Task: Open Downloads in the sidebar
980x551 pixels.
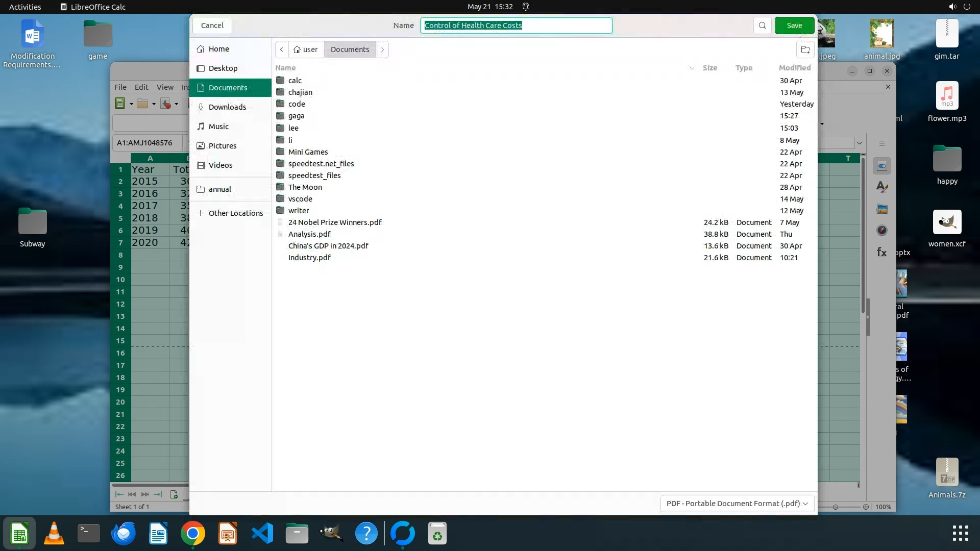Action: (x=227, y=107)
